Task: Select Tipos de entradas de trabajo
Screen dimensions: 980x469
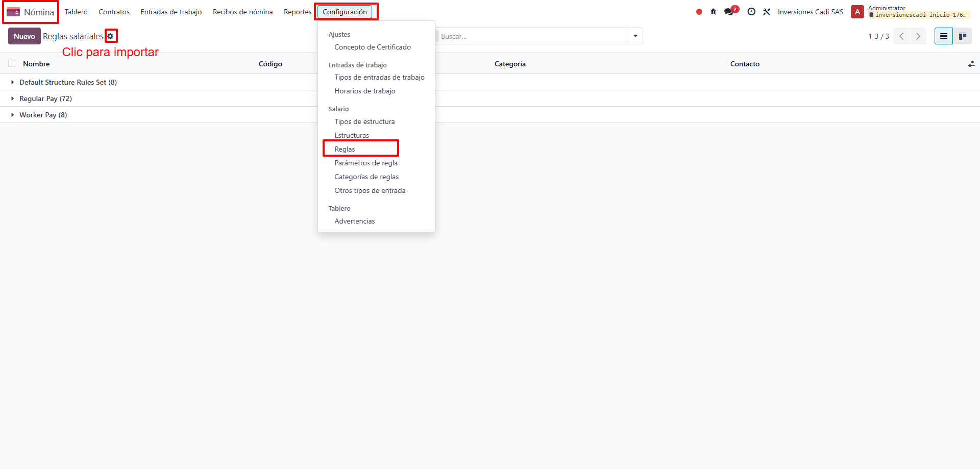Action: pyautogui.click(x=379, y=77)
